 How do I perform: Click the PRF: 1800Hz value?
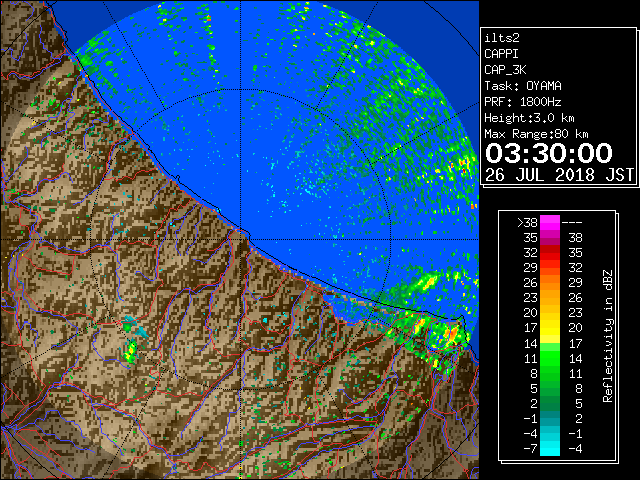(523, 102)
